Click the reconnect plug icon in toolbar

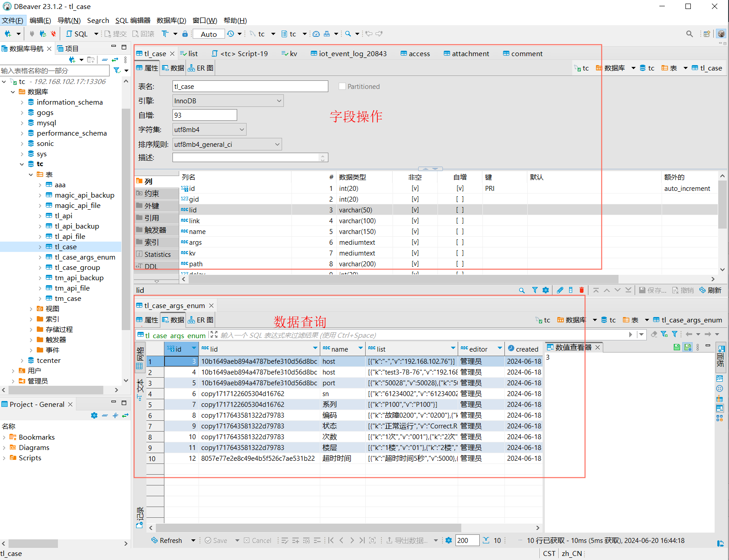click(x=43, y=34)
